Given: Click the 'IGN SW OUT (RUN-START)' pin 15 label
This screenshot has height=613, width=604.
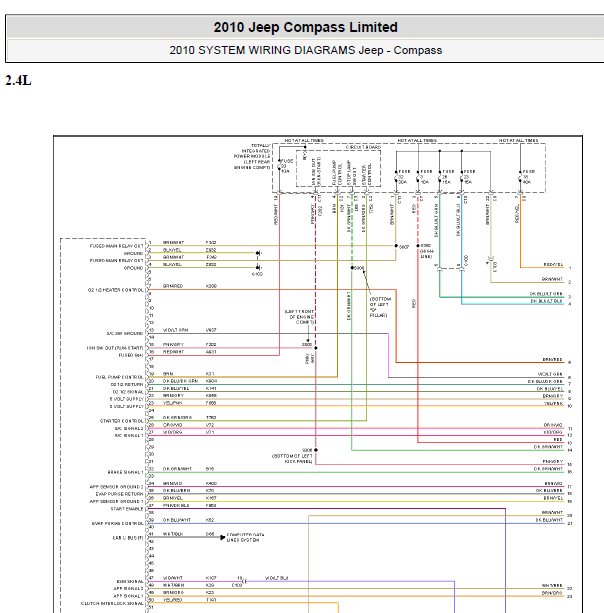Looking at the screenshot, I should pos(115,348).
